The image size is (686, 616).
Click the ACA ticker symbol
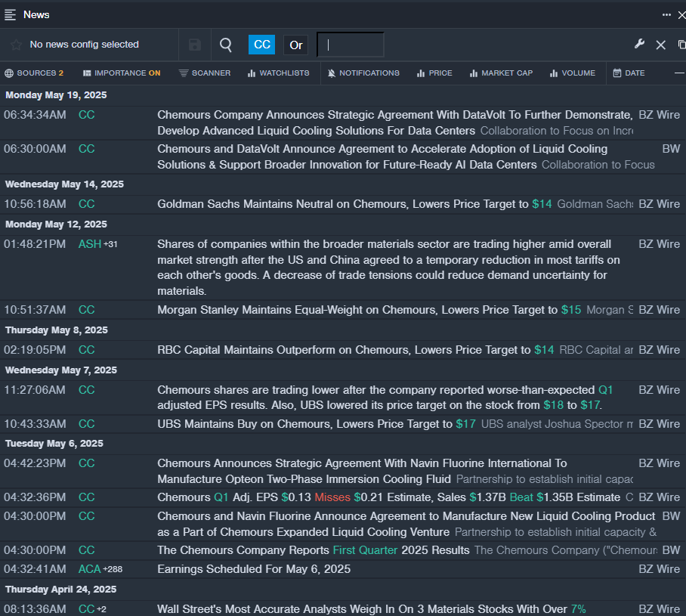pyautogui.click(x=90, y=569)
